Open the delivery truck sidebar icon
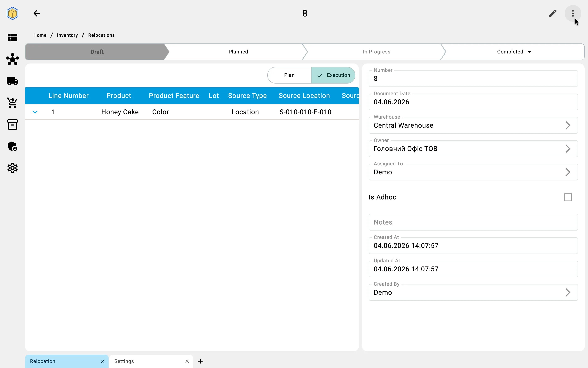588x368 pixels. (12, 81)
